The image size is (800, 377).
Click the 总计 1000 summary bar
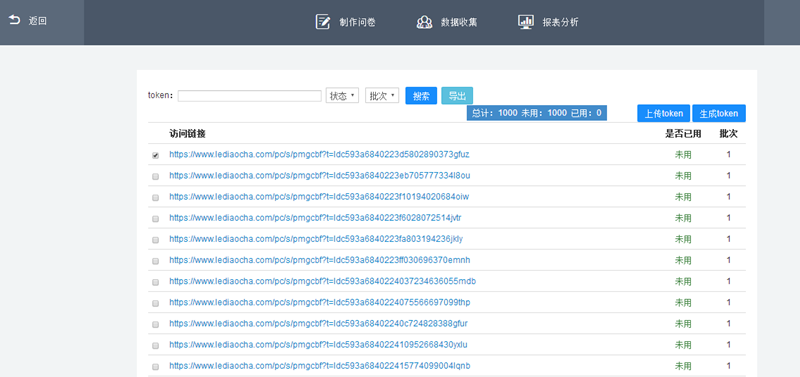[x=537, y=113]
